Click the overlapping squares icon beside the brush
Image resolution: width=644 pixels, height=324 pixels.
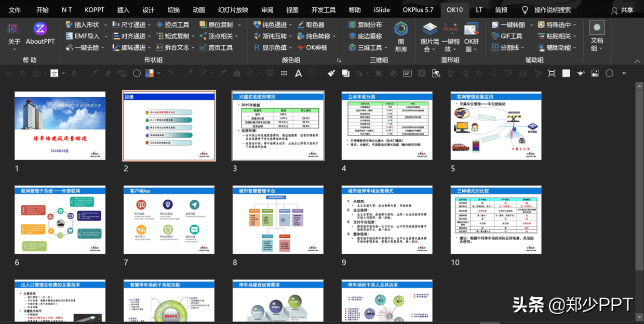point(345,73)
